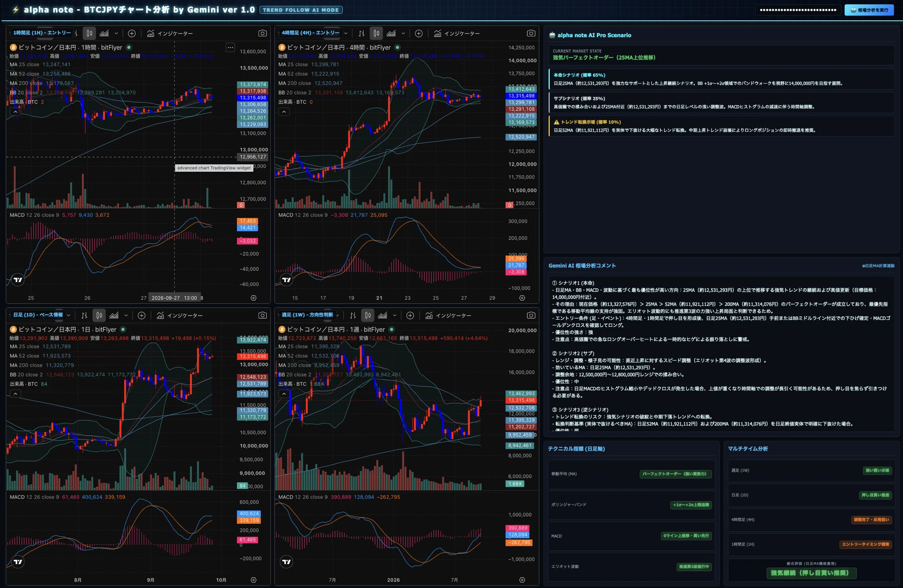The width and height of the screenshot is (903, 588).
Task: Click the TradingView logo in the 4H chart
Action: [x=286, y=280]
